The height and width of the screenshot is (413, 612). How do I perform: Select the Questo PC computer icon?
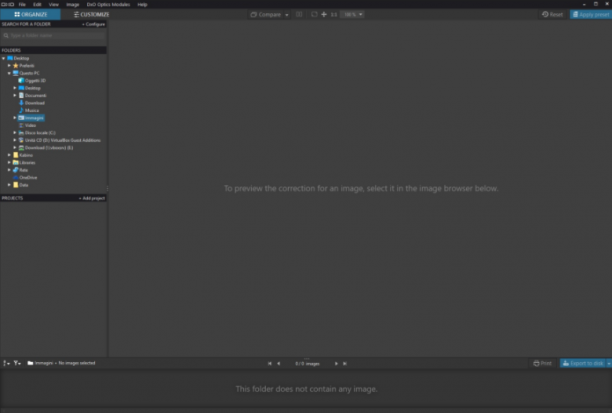(x=16, y=73)
